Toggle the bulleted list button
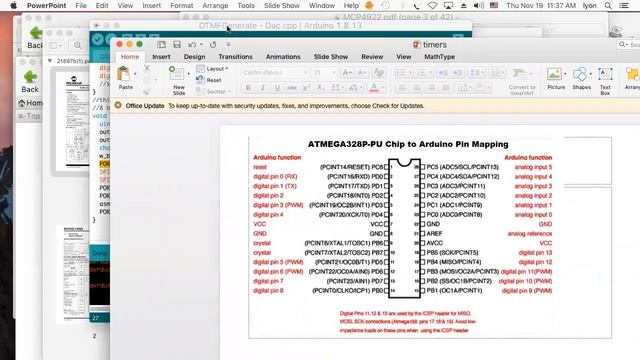 coord(401,73)
